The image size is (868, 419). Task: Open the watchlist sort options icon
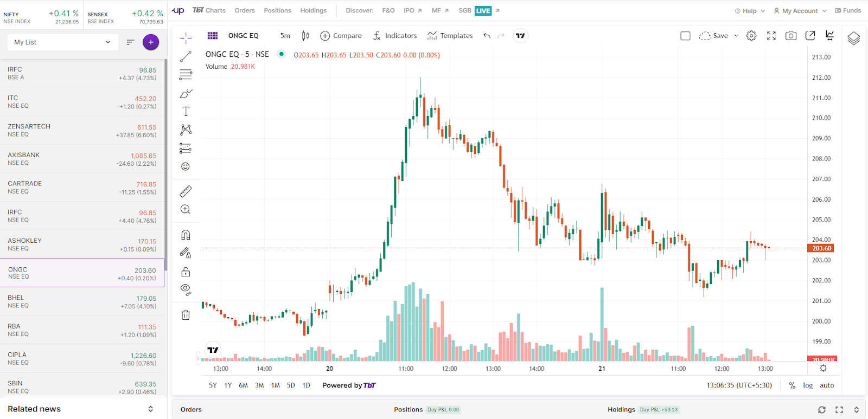(x=130, y=42)
